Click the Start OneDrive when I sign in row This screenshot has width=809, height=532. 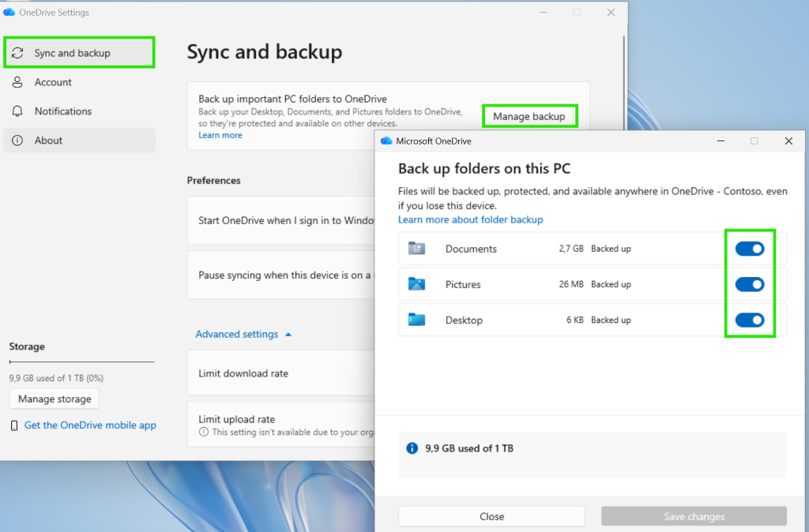pos(281,220)
